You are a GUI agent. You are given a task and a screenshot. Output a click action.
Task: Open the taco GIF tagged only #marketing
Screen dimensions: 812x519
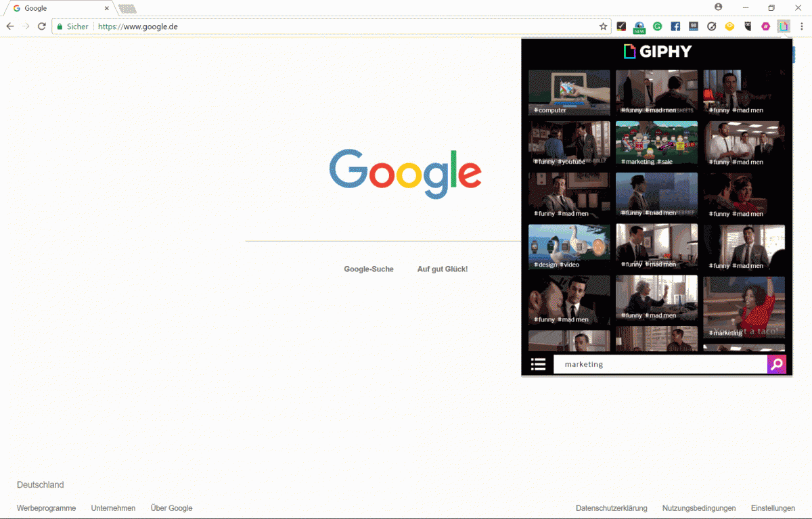pos(744,307)
